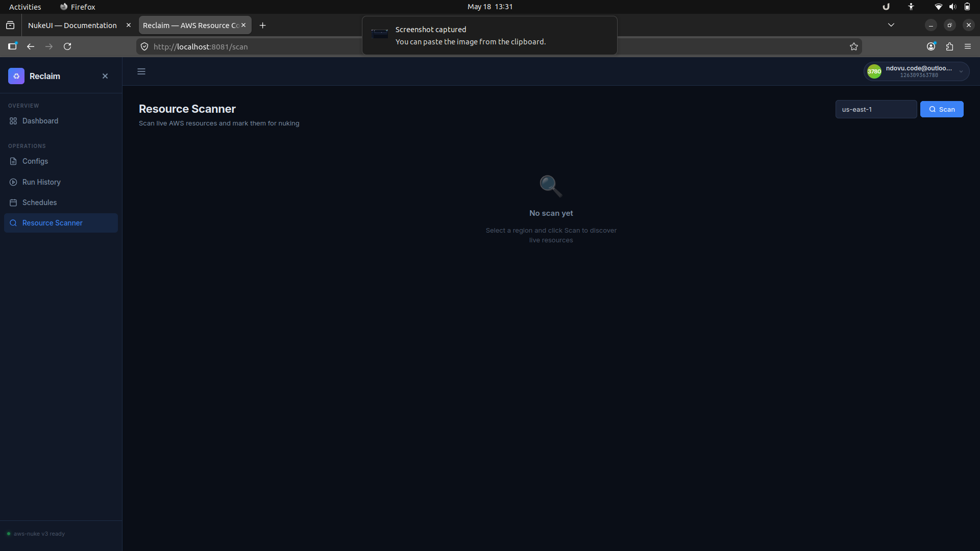Select the Reclaim AWS Resource tab
Screen dimensions: 980x551
(x=190, y=26)
